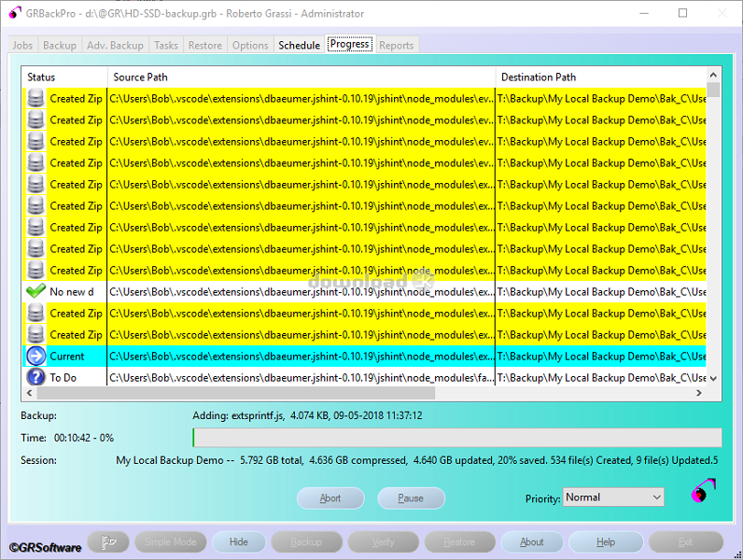Click the Destination Path column header
Image resolution: width=743 pixels, height=560 pixels.
point(601,77)
